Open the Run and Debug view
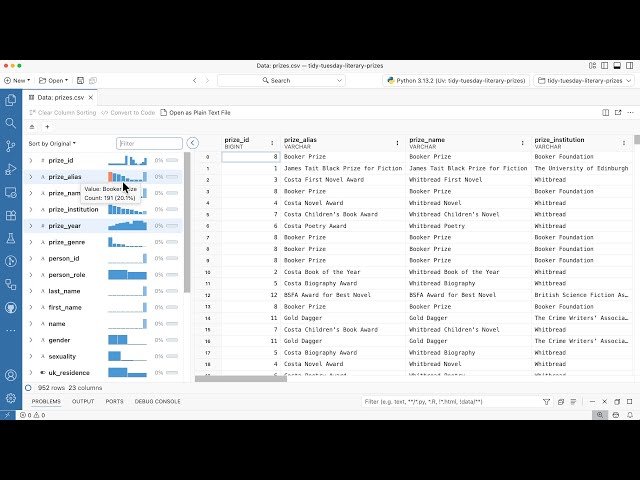 click(x=11, y=169)
